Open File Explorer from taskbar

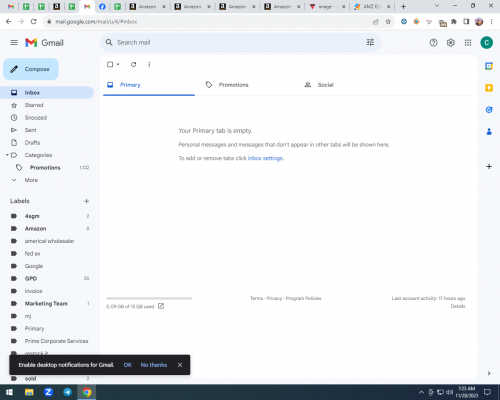tap(29, 392)
